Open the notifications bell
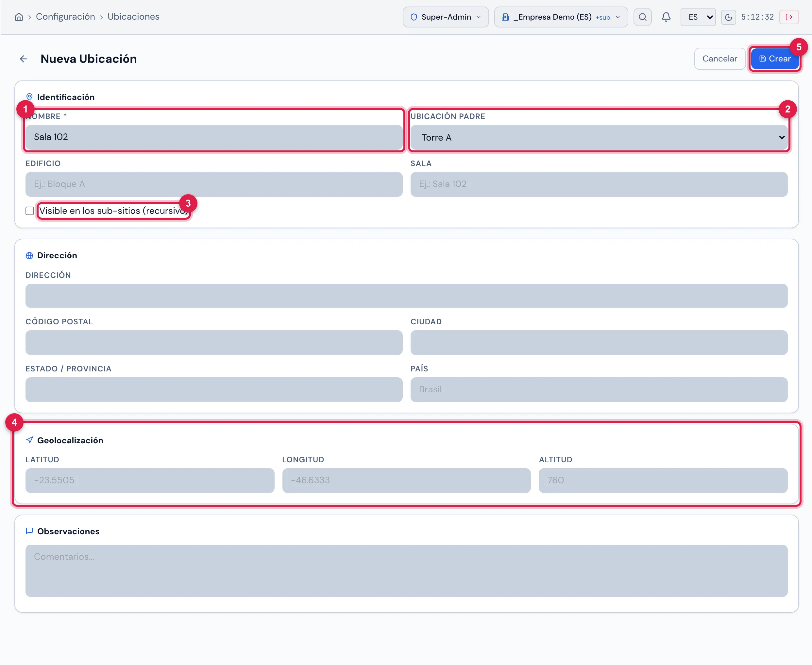This screenshot has width=812, height=665. (x=666, y=17)
